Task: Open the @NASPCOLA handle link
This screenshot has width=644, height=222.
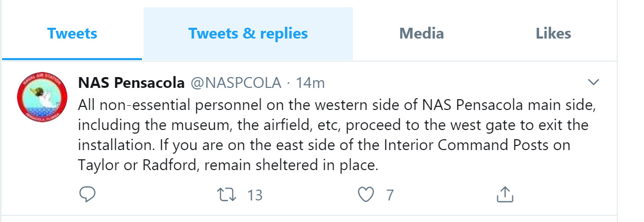Action: pos(236,82)
